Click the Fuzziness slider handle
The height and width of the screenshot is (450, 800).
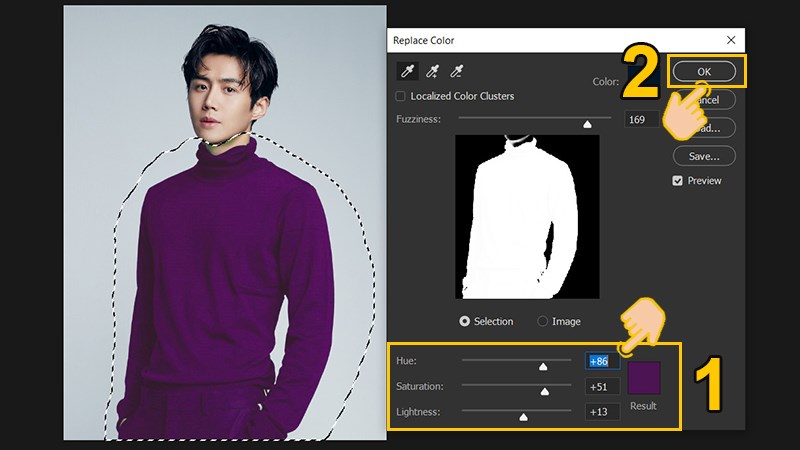587,123
